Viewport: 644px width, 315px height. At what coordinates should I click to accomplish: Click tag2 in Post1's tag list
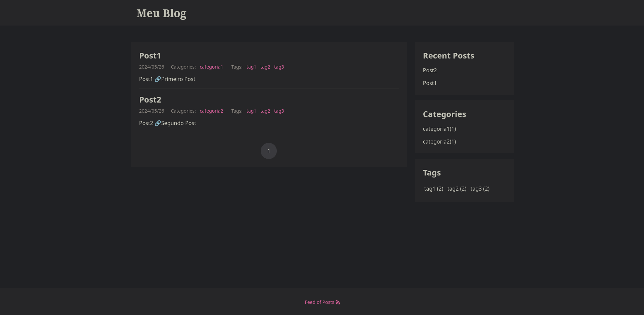265,67
